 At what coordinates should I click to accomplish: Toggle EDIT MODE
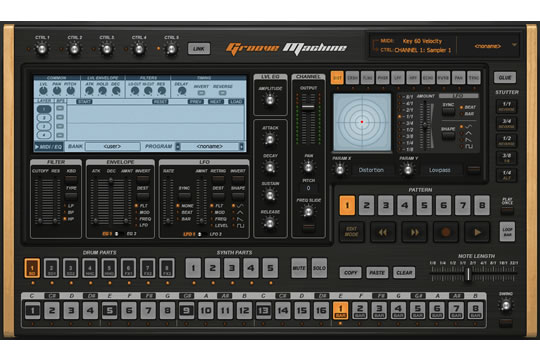coord(351,232)
